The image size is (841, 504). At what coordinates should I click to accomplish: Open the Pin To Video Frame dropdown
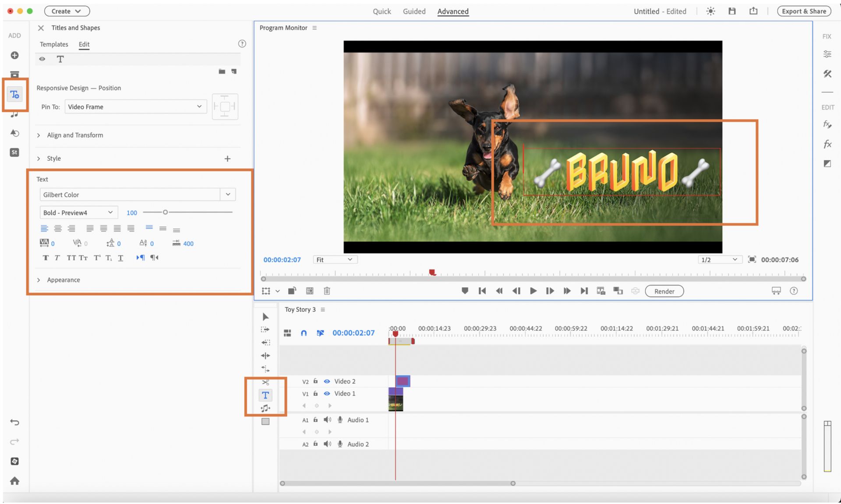[135, 107]
